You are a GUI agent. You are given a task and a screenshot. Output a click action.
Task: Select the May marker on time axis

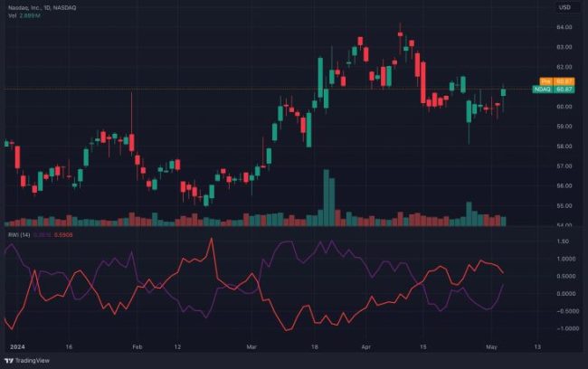click(490, 345)
